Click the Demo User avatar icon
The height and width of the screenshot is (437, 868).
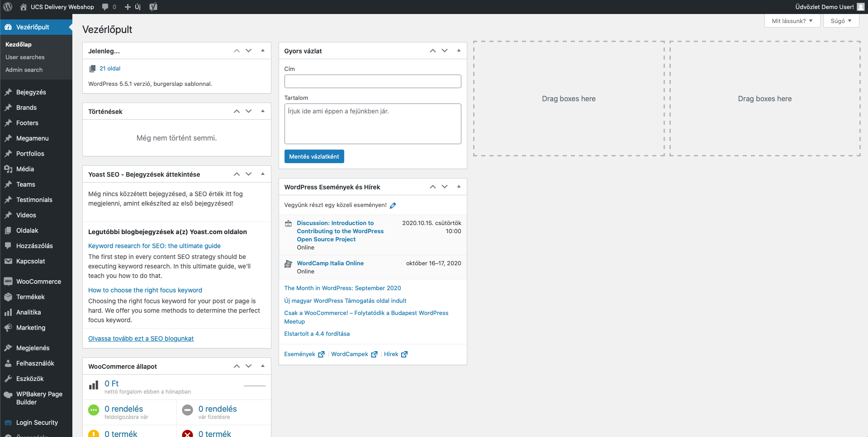tap(860, 7)
